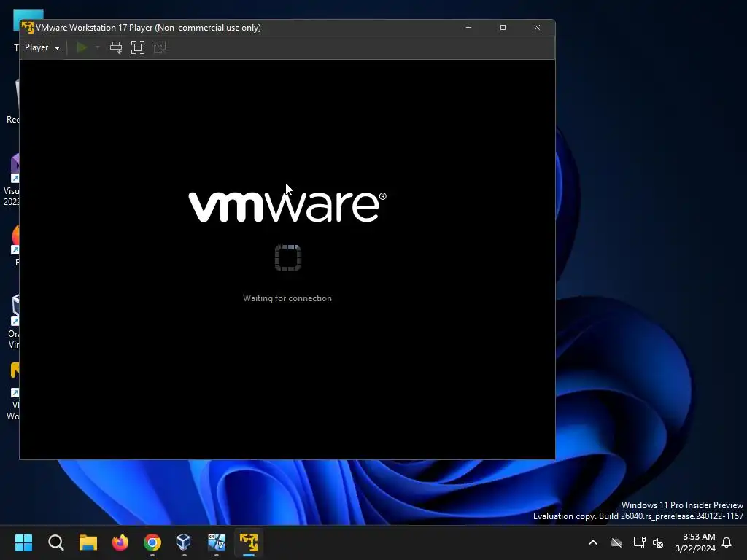
Task: Open VirtualBox from the taskbar
Action: pos(184,542)
